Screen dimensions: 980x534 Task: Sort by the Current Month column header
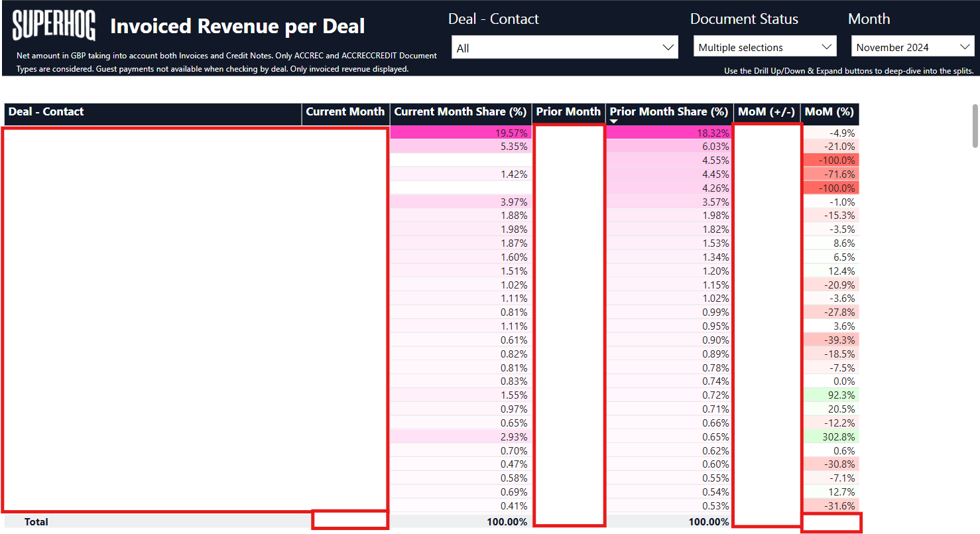coord(345,112)
